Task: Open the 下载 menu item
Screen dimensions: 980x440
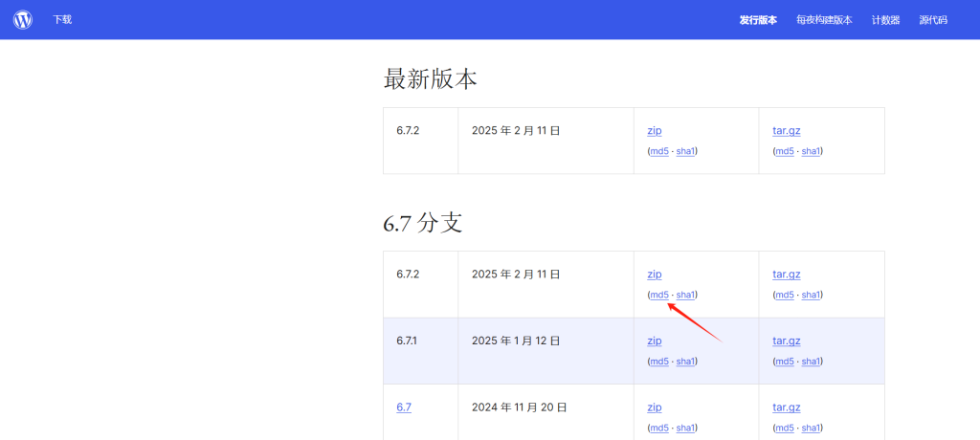Action: pyautogui.click(x=62, y=19)
